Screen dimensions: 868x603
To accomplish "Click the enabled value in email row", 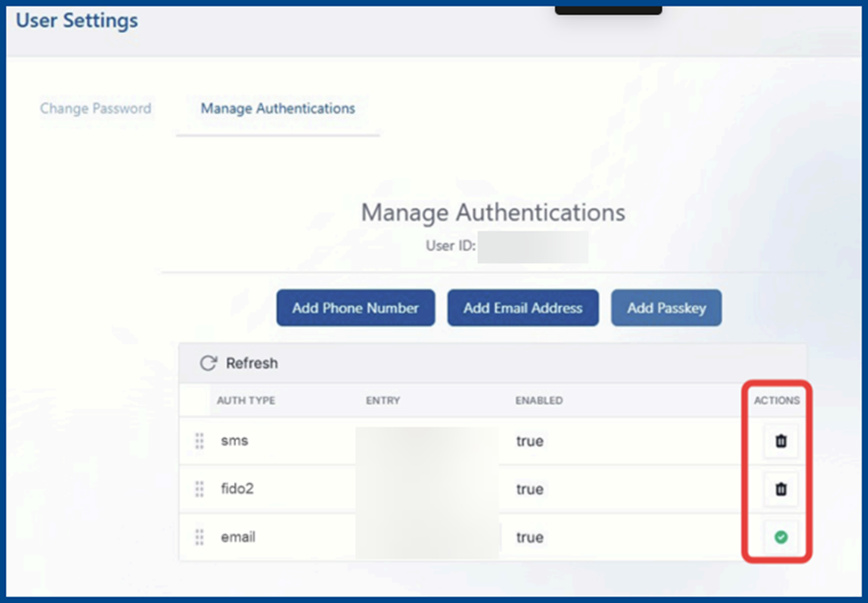I will point(530,537).
